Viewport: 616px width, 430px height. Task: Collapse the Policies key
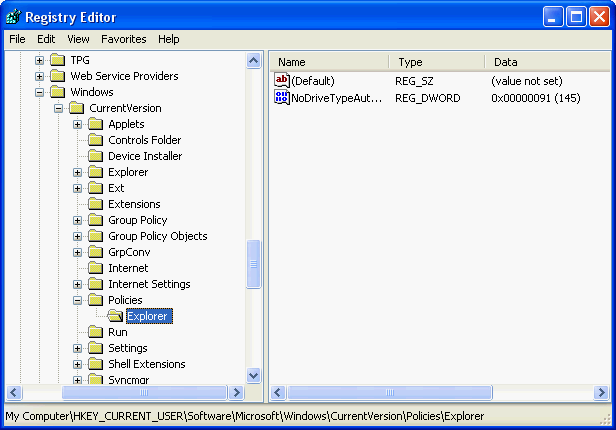[77, 300]
